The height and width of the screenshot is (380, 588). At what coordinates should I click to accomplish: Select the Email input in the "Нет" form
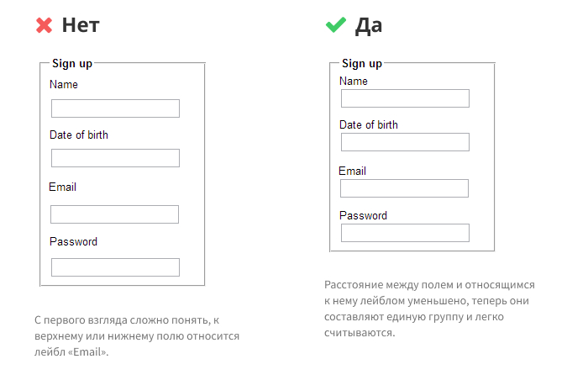[114, 214]
